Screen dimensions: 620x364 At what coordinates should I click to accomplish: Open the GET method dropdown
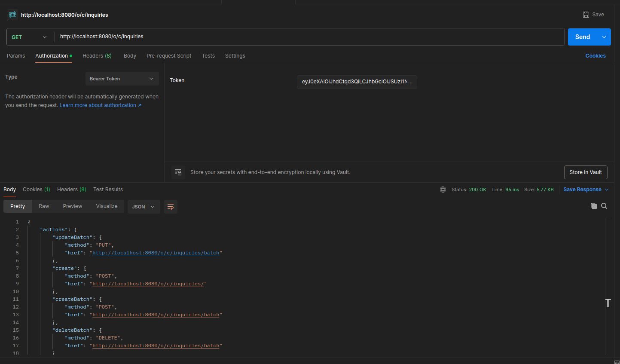(29, 37)
